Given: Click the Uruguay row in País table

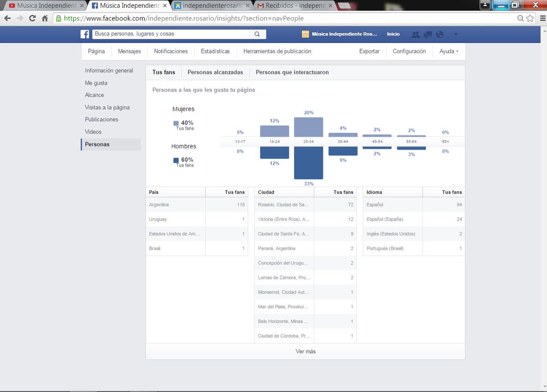Looking at the screenshot, I should pyautogui.click(x=197, y=219).
